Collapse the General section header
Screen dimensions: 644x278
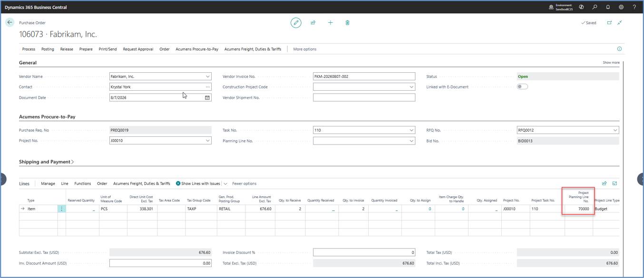[28, 62]
